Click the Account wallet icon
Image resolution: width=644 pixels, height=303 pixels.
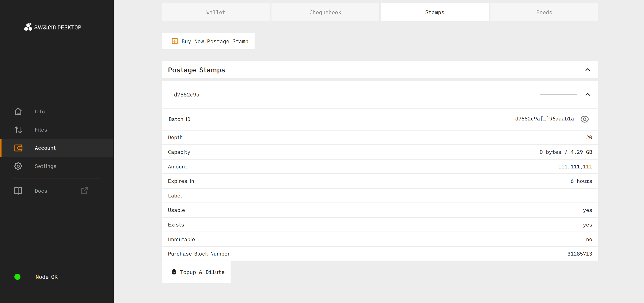click(18, 148)
